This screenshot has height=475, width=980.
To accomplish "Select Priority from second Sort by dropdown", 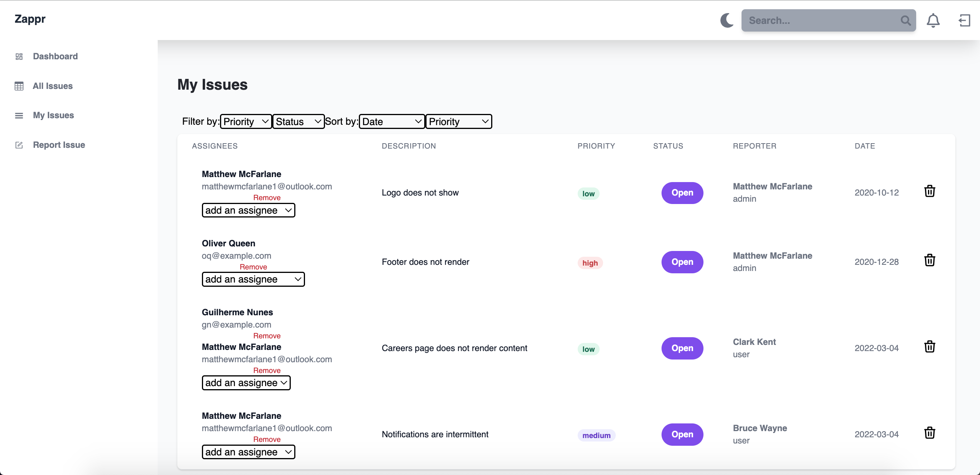I will pos(459,121).
